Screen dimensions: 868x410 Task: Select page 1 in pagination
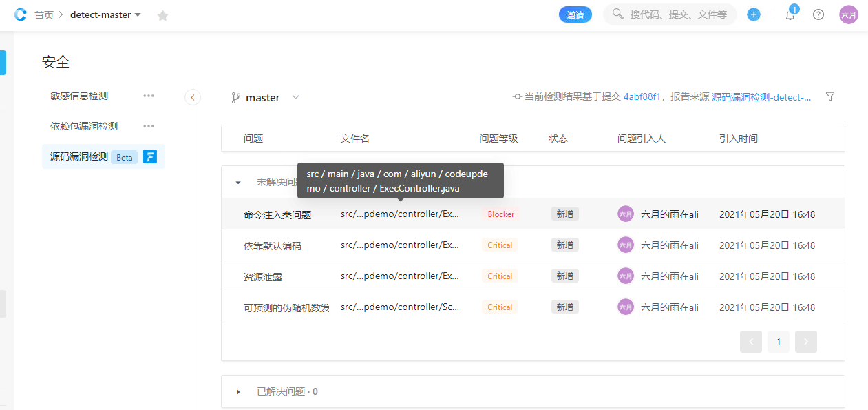coord(779,342)
